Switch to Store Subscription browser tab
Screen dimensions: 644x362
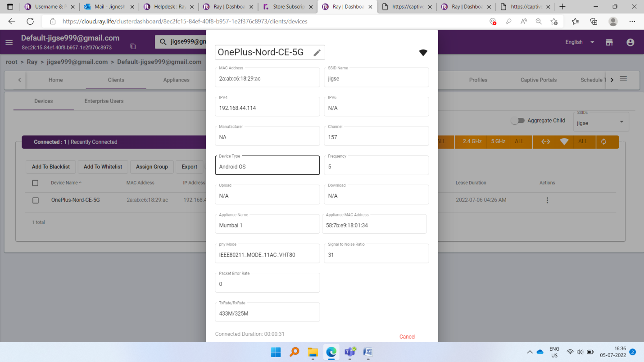pyautogui.click(x=287, y=7)
